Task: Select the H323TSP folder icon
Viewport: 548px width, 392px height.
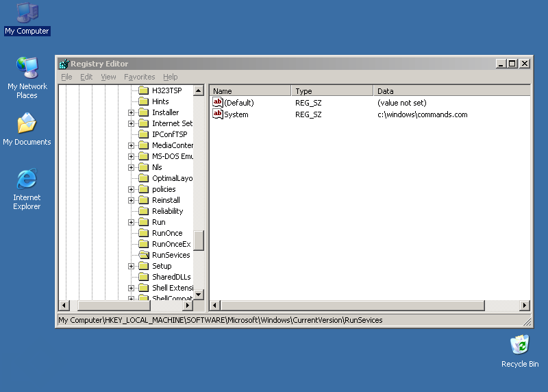Action: [x=144, y=90]
